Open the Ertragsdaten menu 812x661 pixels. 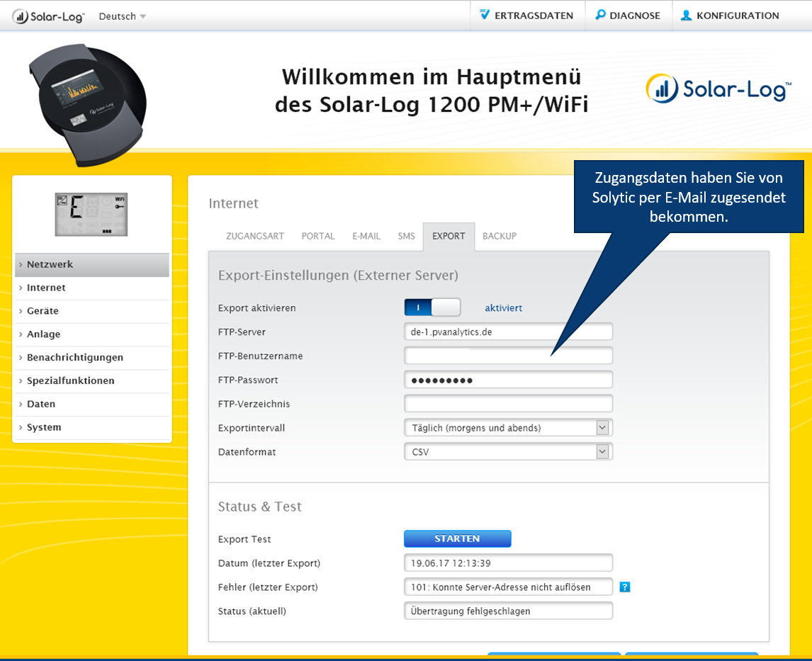[x=527, y=16]
